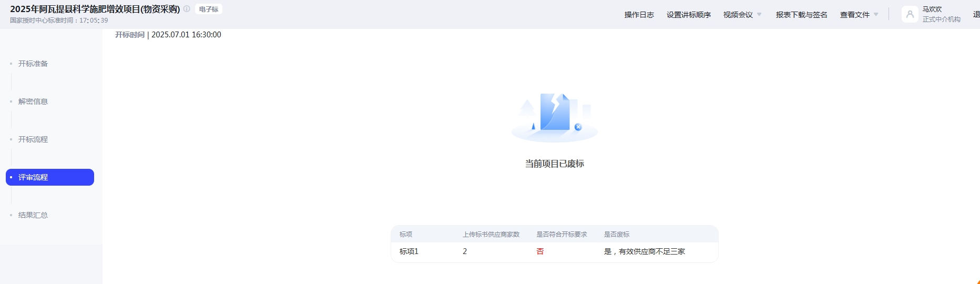
Task: Click the project title text
Action: [x=95, y=9]
